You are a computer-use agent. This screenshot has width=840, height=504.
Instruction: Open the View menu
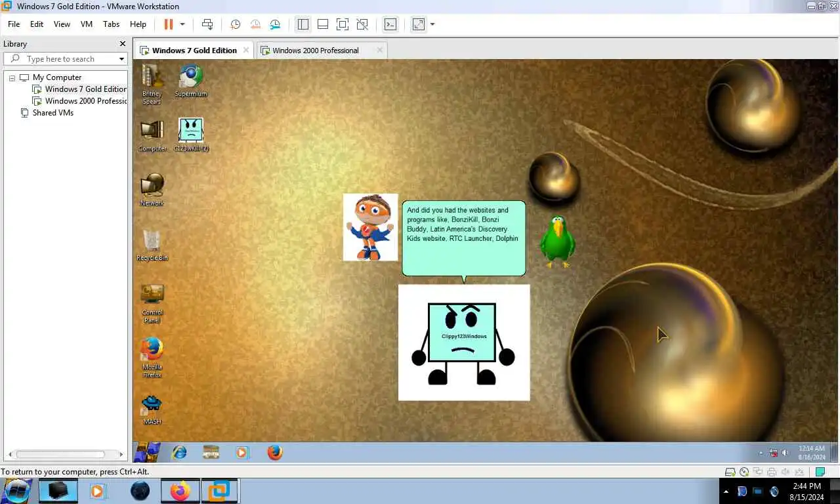click(x=62, y=24)
